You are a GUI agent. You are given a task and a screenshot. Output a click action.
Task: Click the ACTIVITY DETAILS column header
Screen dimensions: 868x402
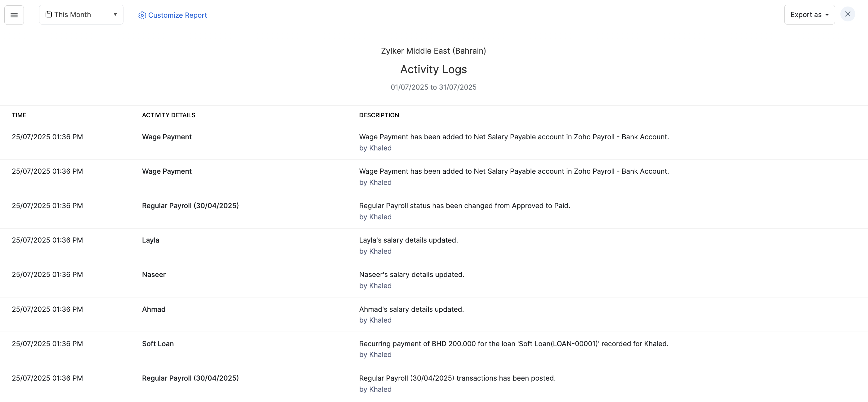(168, 115)
